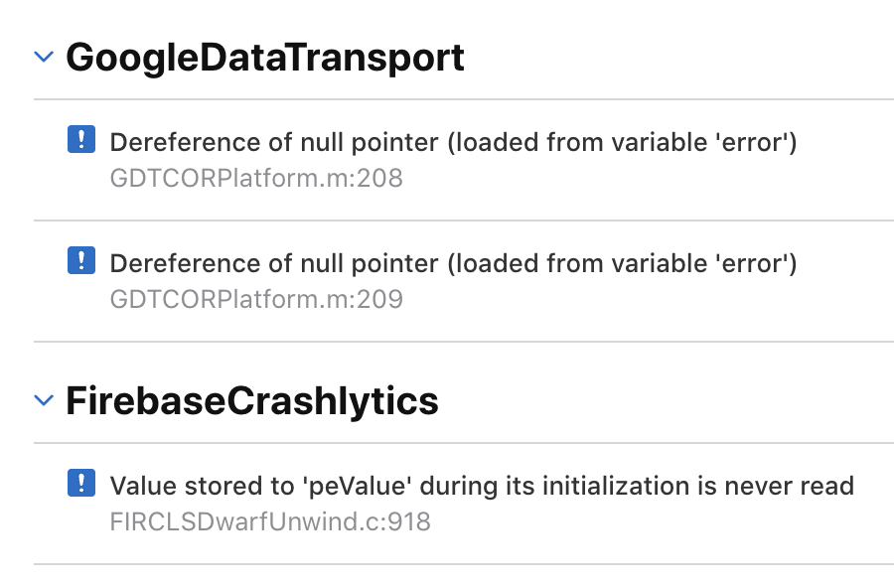Open the FIRCLSDwarfUnwind.c:918 file reference

[x=270, y=521]
